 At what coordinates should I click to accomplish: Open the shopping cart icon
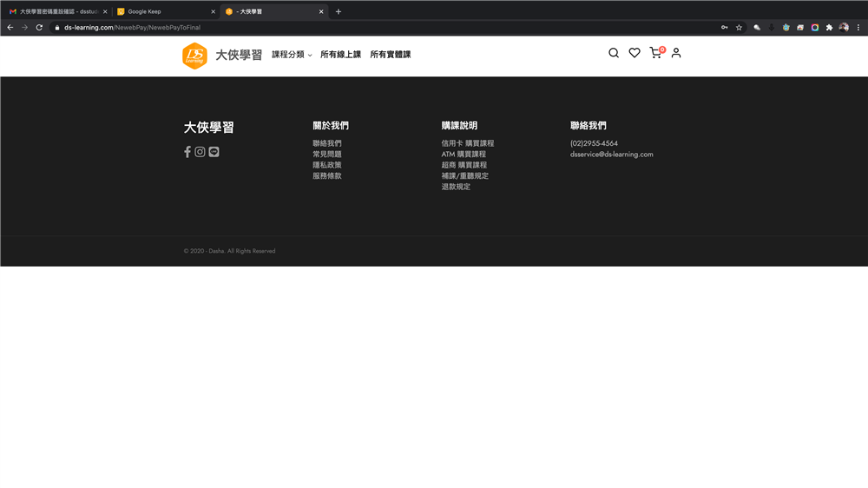[x=655, y=53]
